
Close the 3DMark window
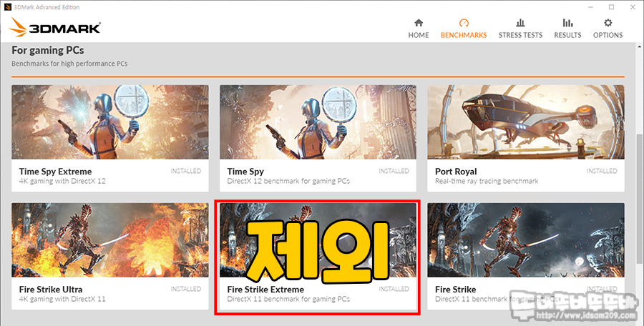click(x=633, y=7)
